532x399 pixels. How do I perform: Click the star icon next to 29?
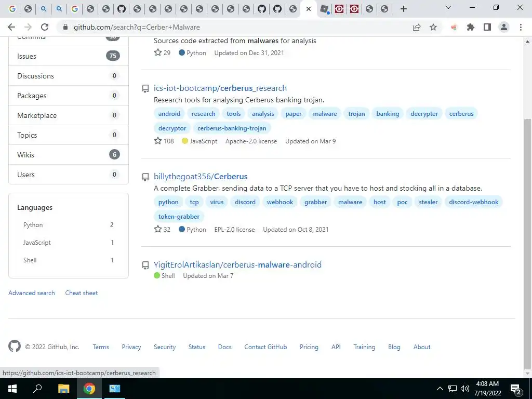point(158,52)
